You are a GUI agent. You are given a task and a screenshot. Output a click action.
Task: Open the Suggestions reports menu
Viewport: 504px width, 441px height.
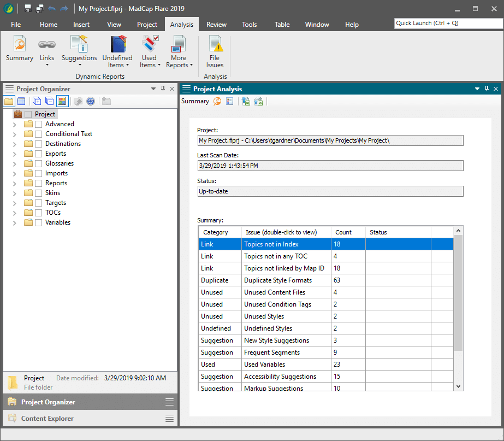pyautogui.click(x=79, y=51)
